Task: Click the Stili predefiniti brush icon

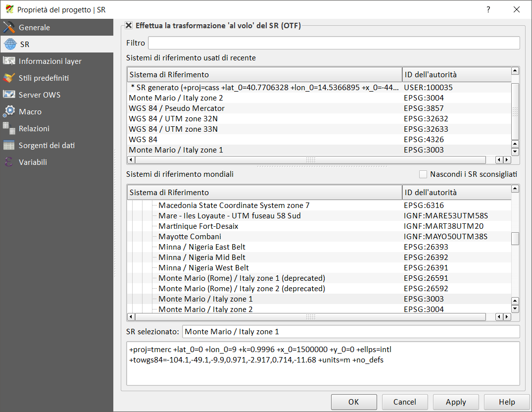Action: 9,78
